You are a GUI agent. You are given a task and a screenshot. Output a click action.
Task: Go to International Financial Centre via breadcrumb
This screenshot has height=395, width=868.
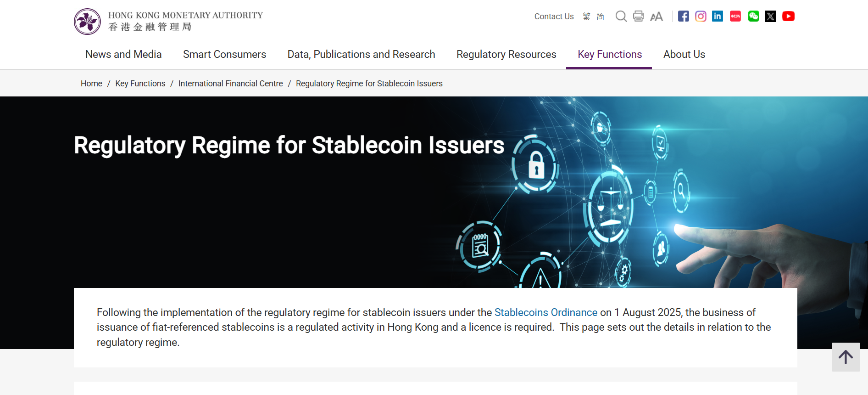click(230, 83)
